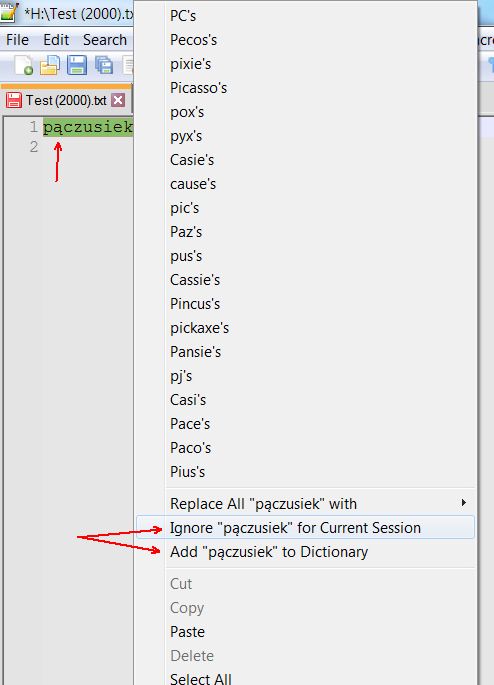The width and height of the screenshot is (494, 685).
Task: Click line number 2 in the margin
Action: 34,147
